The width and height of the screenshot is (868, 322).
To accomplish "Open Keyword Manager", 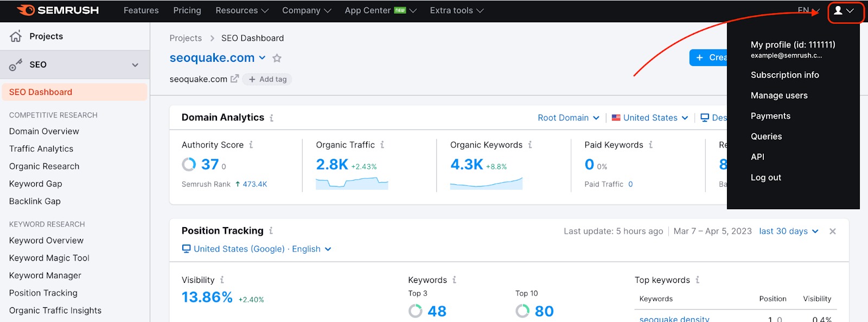I will pyautogui.click(x=45, y=275).
